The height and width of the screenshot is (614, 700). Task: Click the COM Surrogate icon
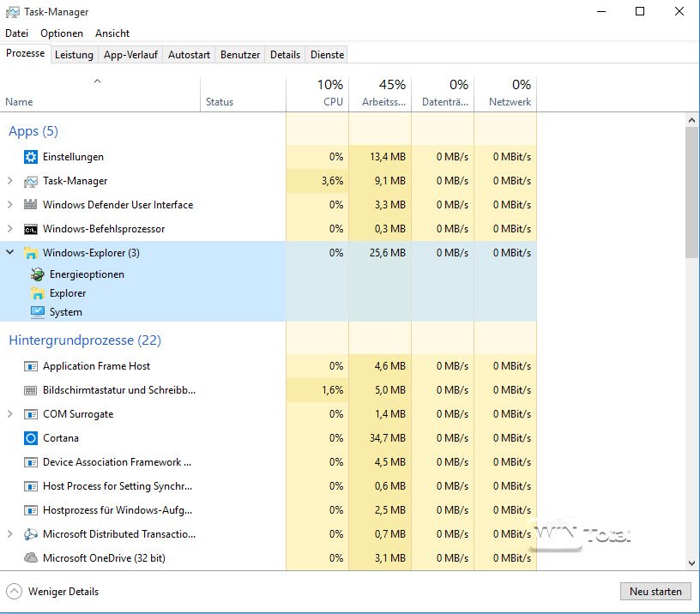[30, 414]
